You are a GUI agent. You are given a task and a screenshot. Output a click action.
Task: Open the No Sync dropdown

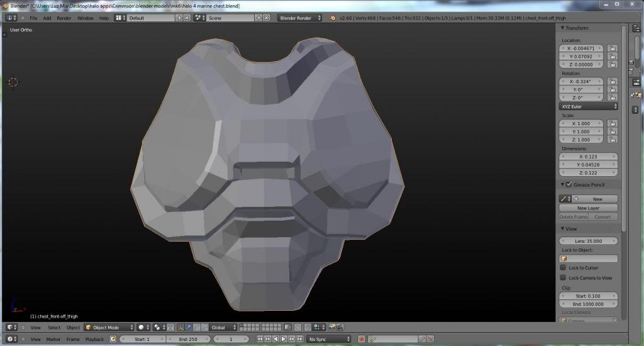click(330, 339)
